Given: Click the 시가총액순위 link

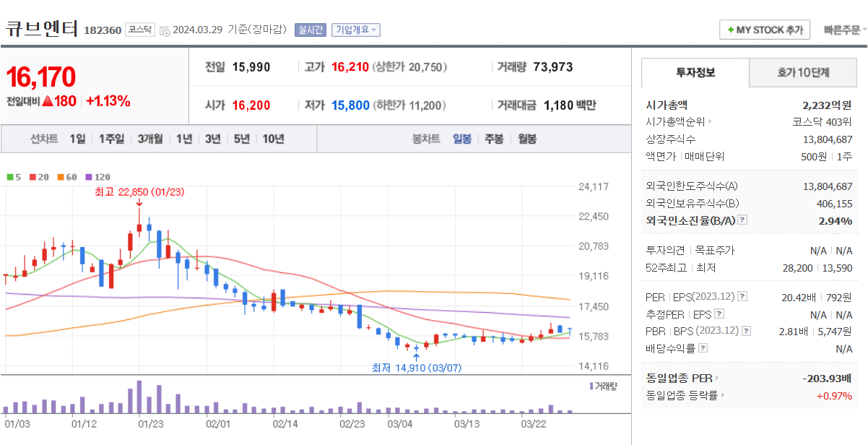Looking at the screenshot, I should 675,122.
